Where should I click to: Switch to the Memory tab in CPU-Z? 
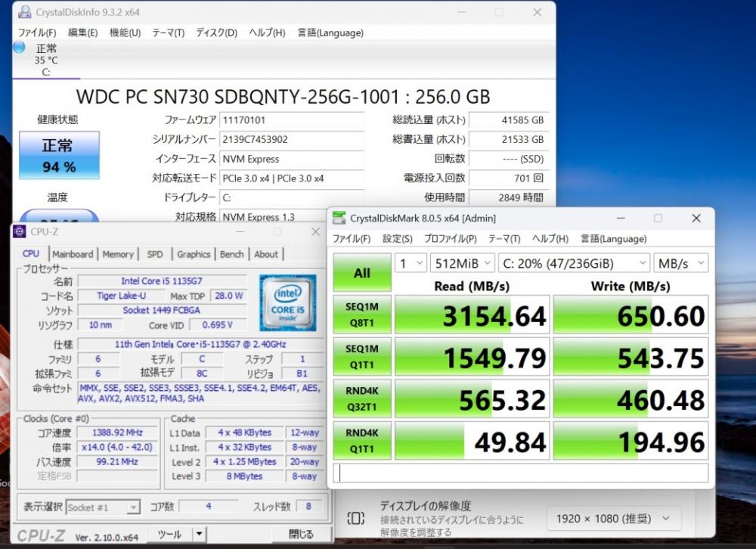pos(118,254)
